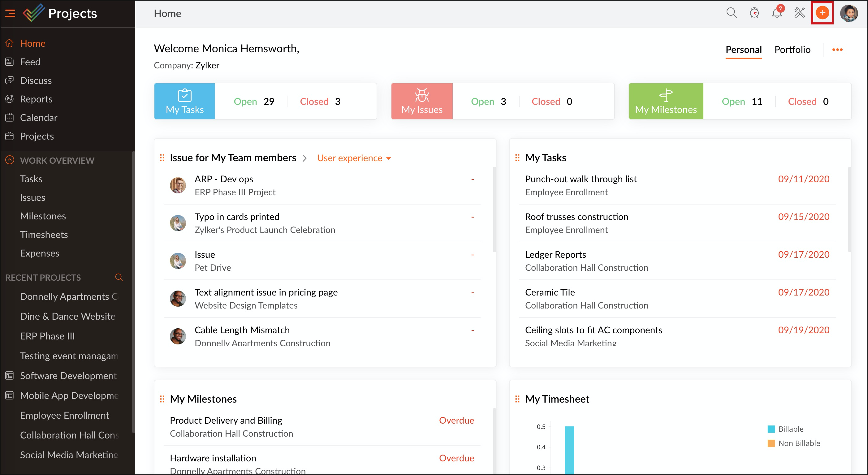Toggle Billable legend swatch
The width and height of the screenshot is (868, 475).
771,429
